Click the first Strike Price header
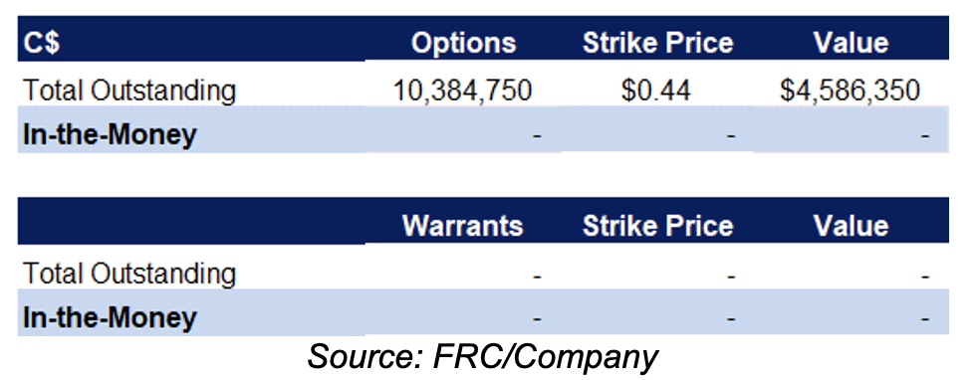Screen dimensions: 980x380 coord(657,43)
